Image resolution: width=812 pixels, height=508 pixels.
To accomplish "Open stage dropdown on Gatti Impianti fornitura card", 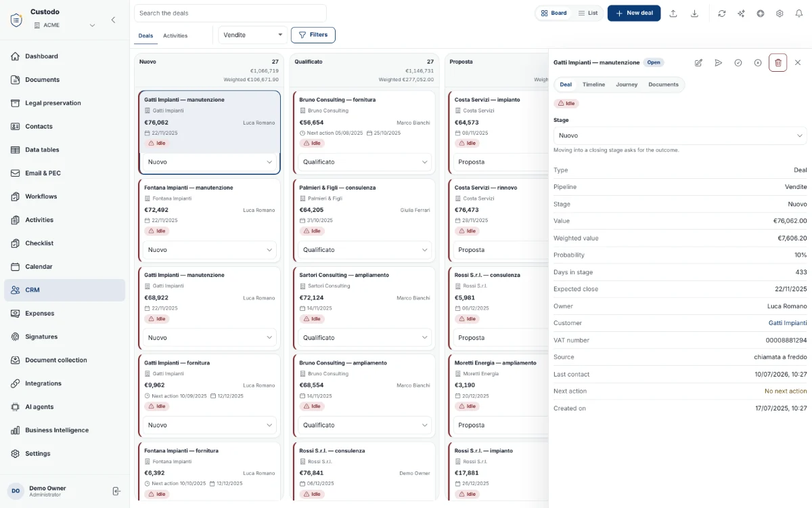I will (210, 425).
